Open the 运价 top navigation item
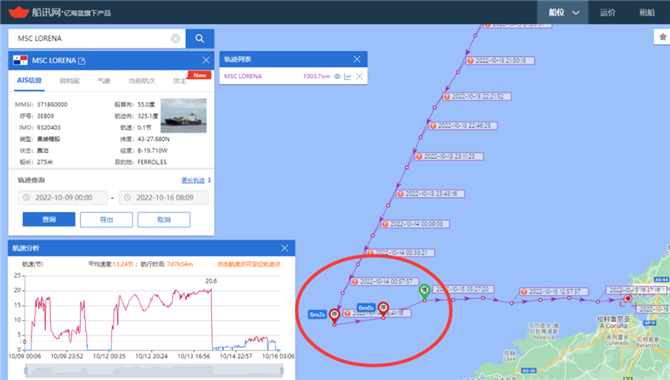The height and width of the screenshot is (380, 670). 607,12
